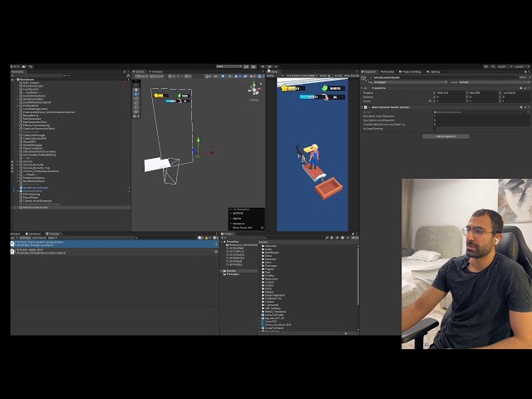Open Undo history icon in top-right toolbar

485,66
